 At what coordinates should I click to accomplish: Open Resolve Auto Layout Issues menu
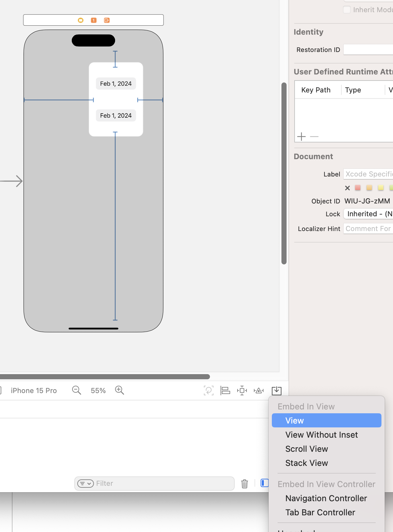pyautogui.click(x=259, y=390)
